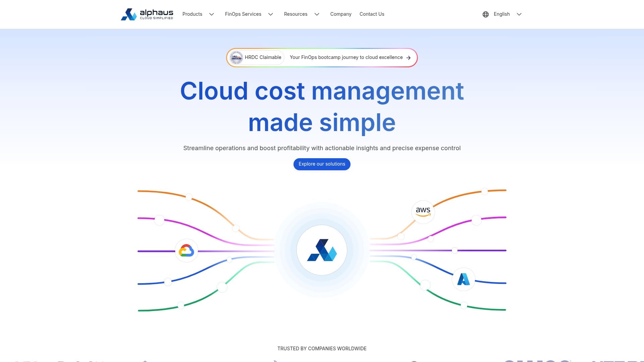Select the Google Cloud icon in the diagram
This screenshot has width=644, height=362.
pos(186,250)
